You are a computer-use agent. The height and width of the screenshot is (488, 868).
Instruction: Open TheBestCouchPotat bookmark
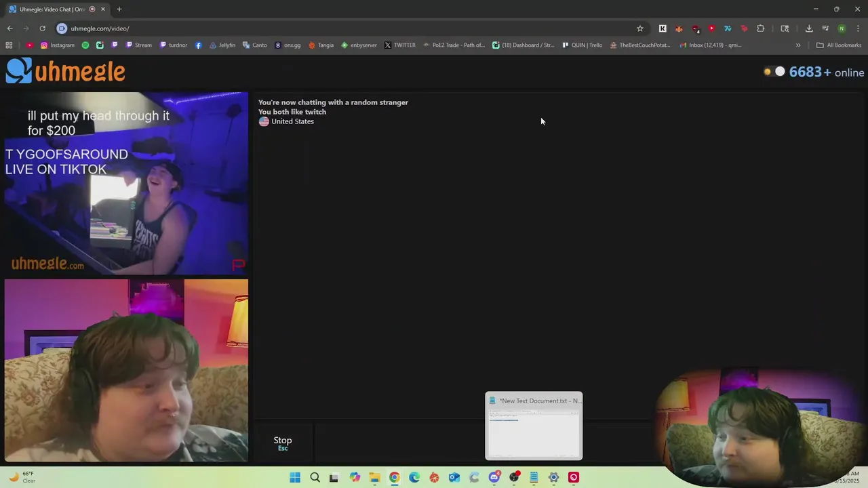pos(640,45)
